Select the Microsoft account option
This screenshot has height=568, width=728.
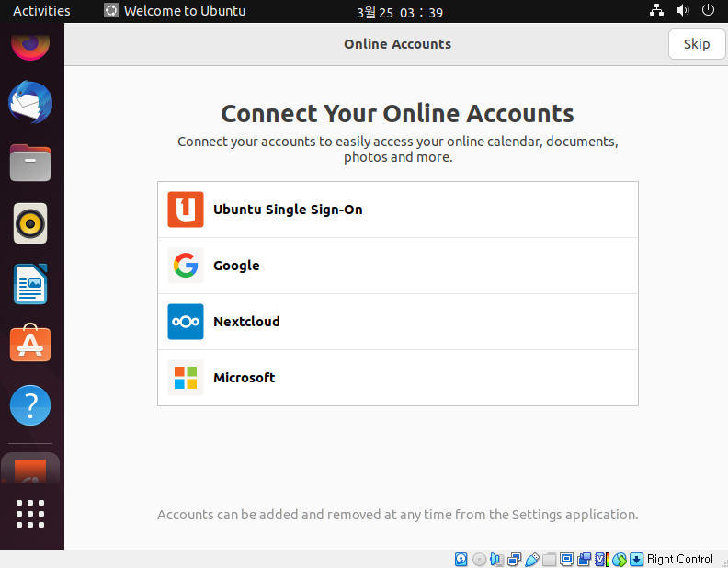click(x=398, y=378)
